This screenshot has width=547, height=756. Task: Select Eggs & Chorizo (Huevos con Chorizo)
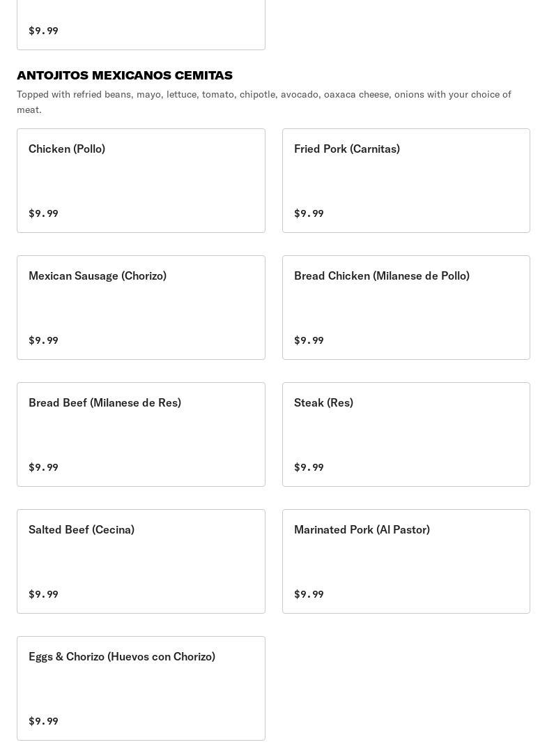[141, 688]
